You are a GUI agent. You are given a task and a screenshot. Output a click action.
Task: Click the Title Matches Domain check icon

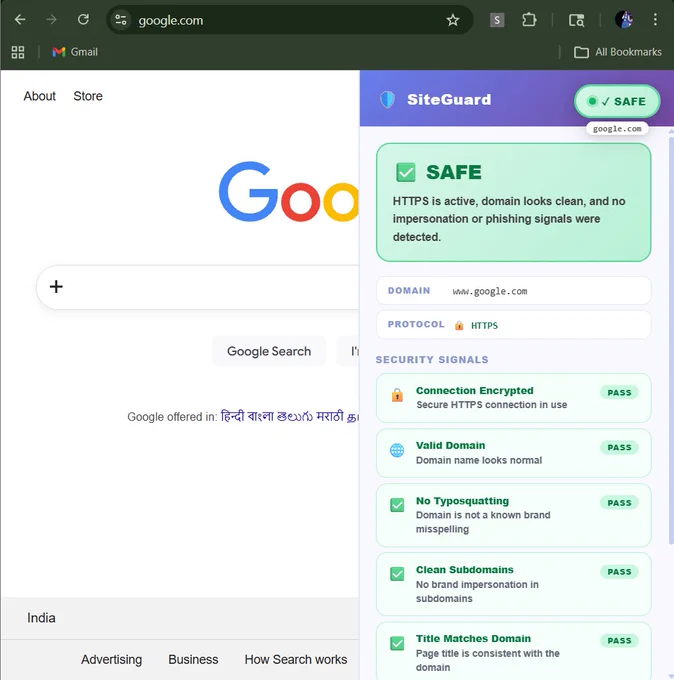coord(397,643)
